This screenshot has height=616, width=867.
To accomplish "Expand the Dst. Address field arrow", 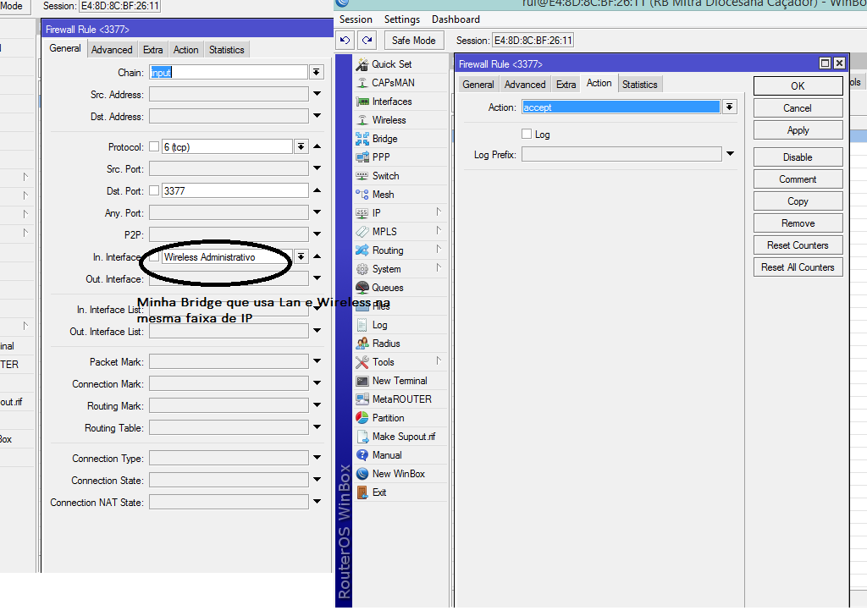I will tap(317, 116).
